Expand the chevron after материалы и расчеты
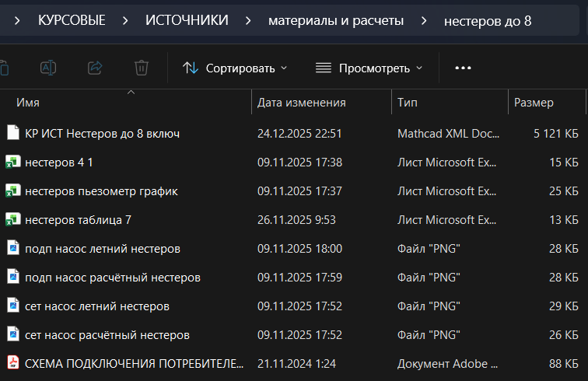588x381 pixels. [x=423, y=21]
